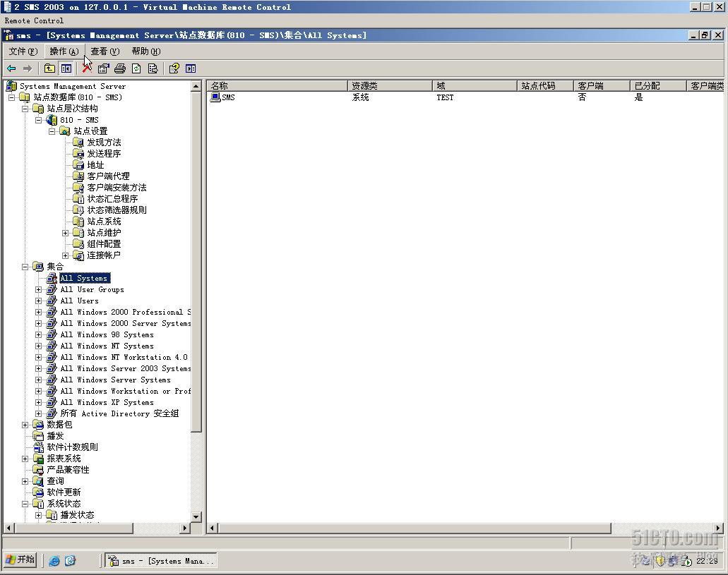This screenshot has height=575, width=728.
Task: Select the 站点系统 item icon
Action: click(78, 222)
